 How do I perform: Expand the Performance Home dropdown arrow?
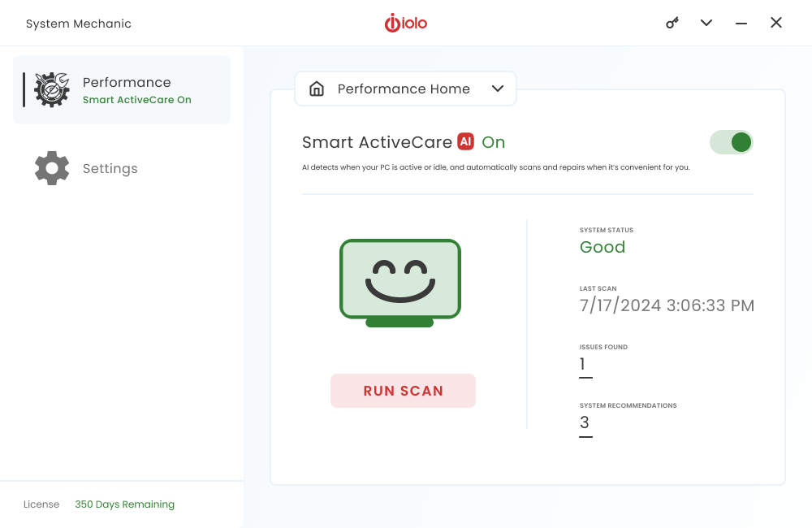[x=498, y=89]
